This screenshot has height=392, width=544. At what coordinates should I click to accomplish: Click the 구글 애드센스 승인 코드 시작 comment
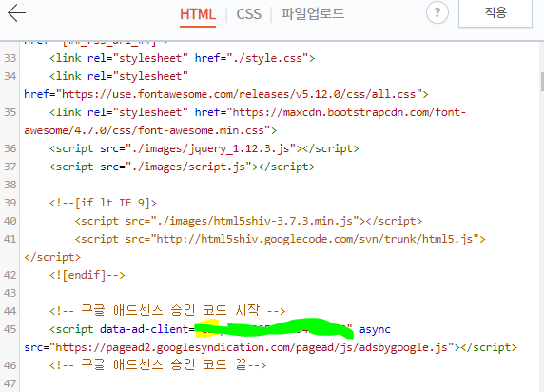pos(167,310)
